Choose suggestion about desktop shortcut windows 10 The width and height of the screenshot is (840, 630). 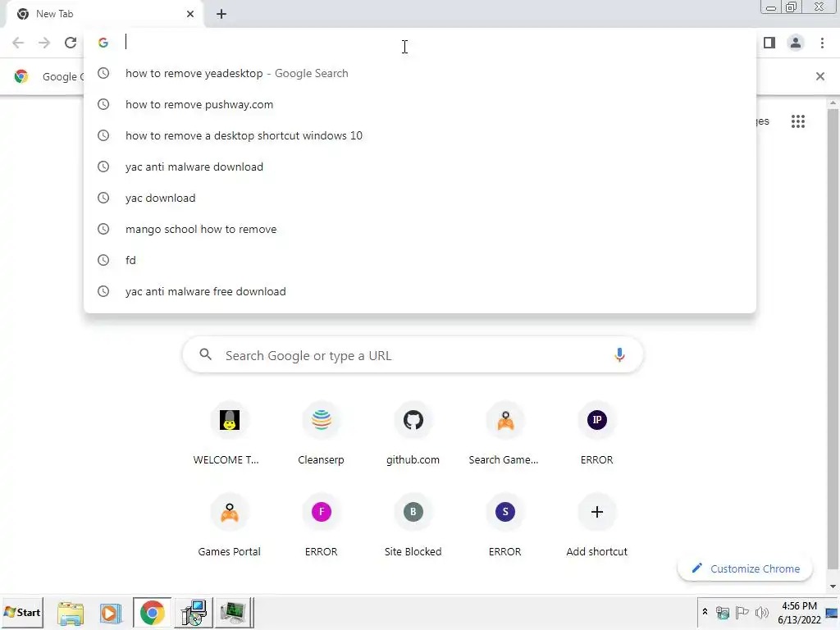pyautogui.click(x=420, y=135)
